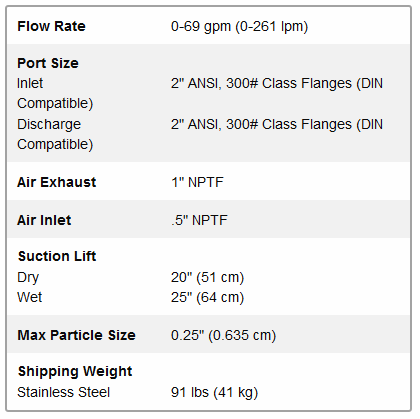Click the Wet suction lift label
The width and height of the screenshot is (420, 419).
pos(30,297)
